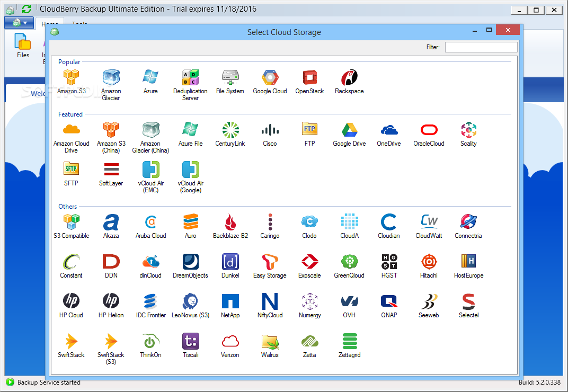Select DreamObjects storage
The height and width of the screenshot is (392, 568).
(191, 266)
